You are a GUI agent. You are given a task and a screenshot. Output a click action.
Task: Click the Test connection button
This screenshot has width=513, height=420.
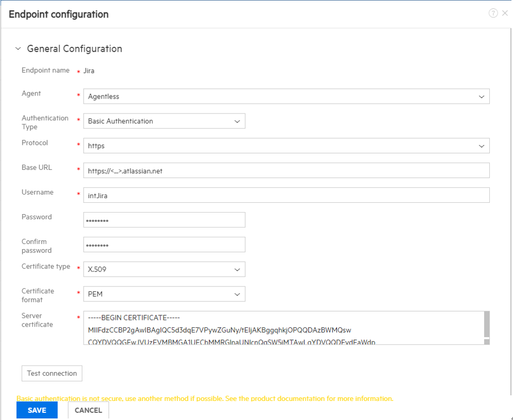[52, 373]
